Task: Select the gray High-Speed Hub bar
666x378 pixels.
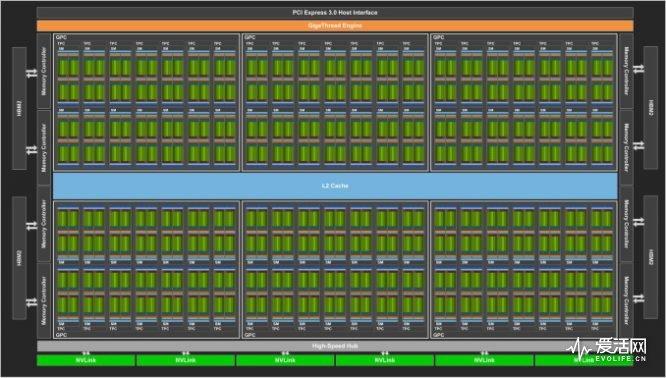Action: click(x=335, y=346)
